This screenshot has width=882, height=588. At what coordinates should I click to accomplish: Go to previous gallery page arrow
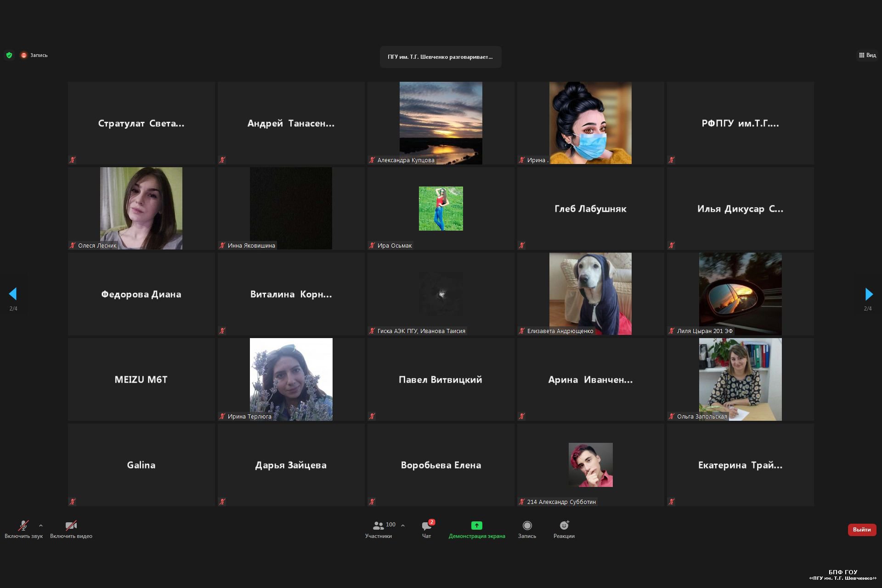click(13, 294)
